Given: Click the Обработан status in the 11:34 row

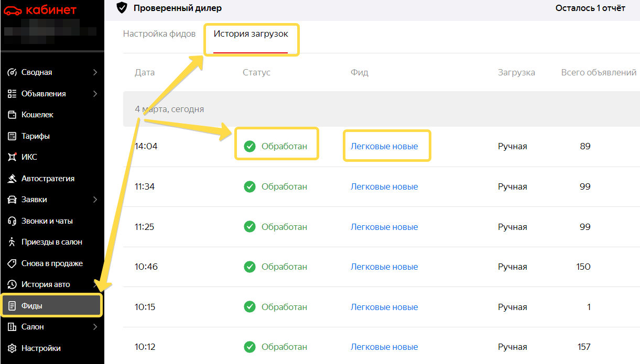Looking at the screenshot, I should click(x=284, y=186).
